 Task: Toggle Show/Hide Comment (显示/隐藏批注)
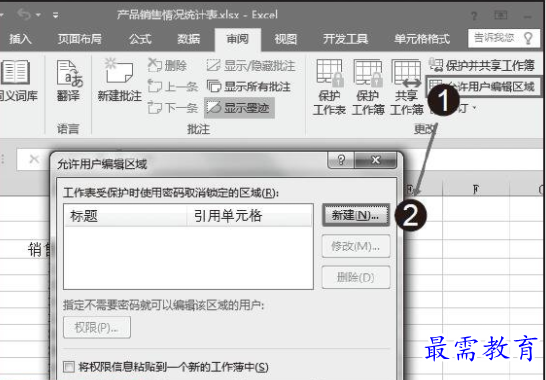pos(251,65)
